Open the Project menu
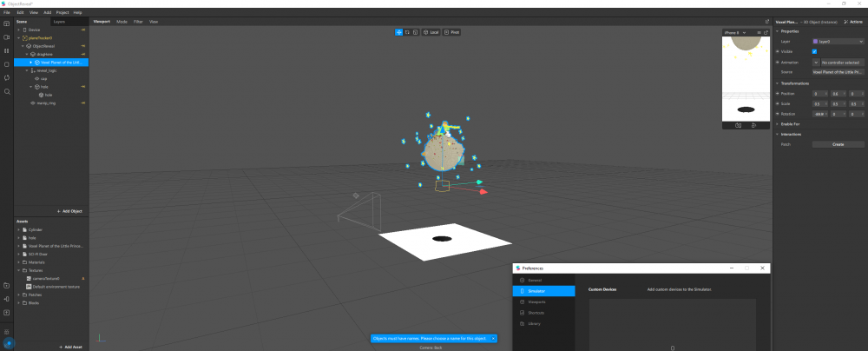 coord(62,13)
